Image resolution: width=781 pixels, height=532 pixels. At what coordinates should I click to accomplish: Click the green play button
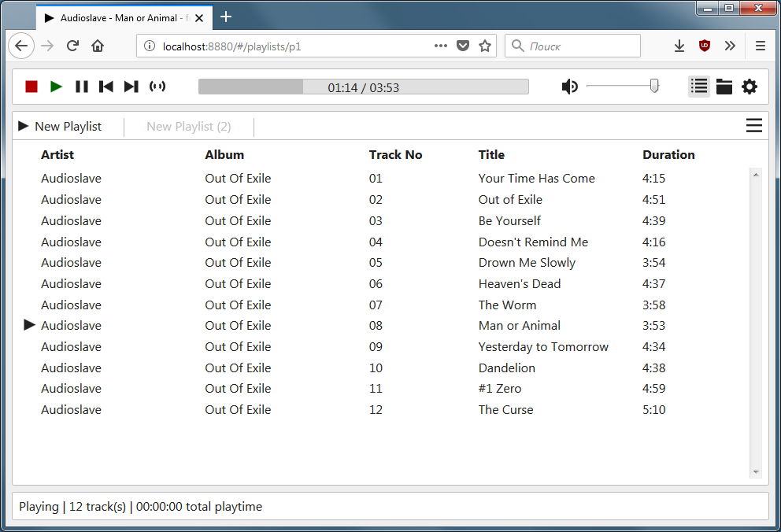pos(56,87)
